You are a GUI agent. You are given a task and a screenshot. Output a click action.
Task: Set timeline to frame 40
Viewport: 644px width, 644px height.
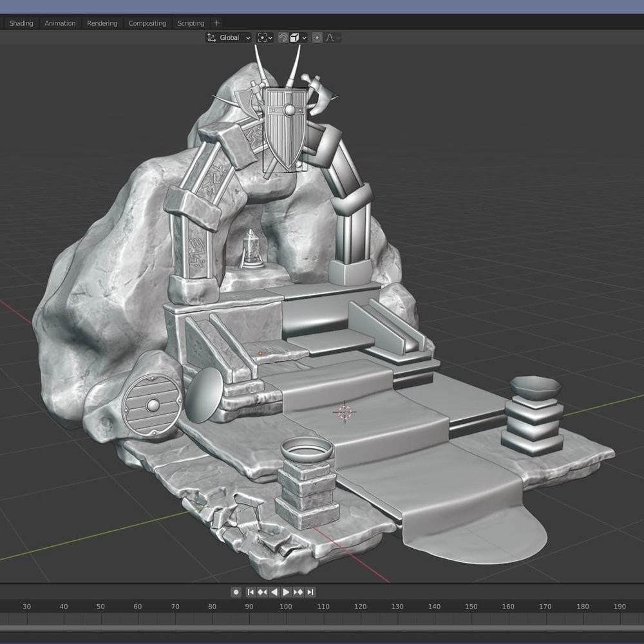[64, 606]
